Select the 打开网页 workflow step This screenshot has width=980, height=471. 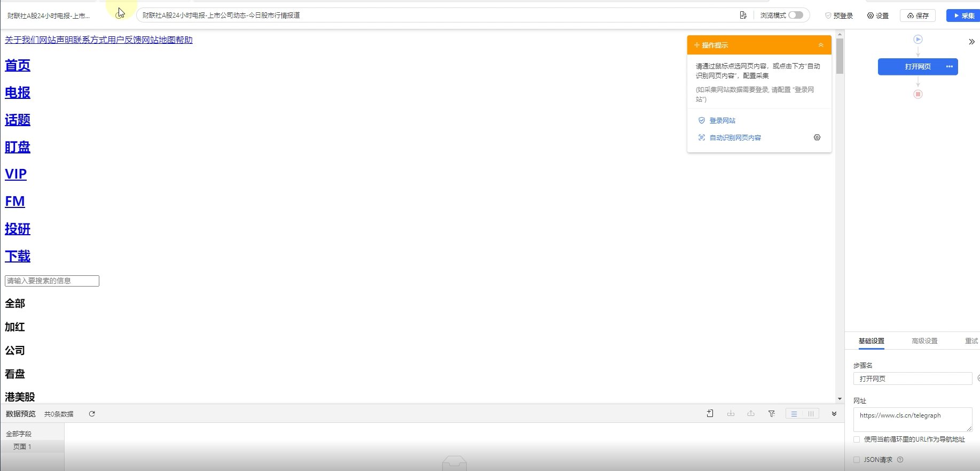tap(918, 67)
